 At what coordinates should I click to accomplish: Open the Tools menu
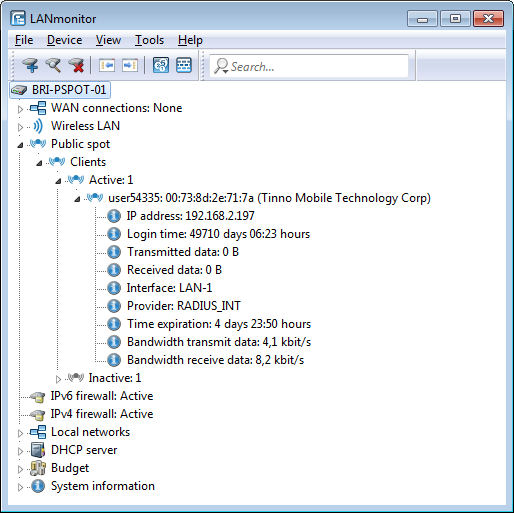[x=149, y=40]
